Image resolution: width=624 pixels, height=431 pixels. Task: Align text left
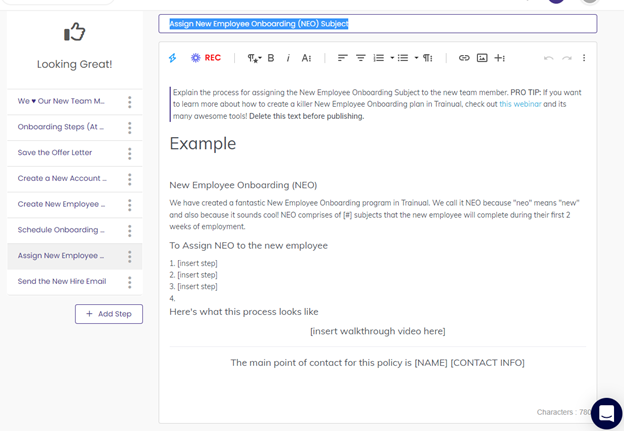342,58
